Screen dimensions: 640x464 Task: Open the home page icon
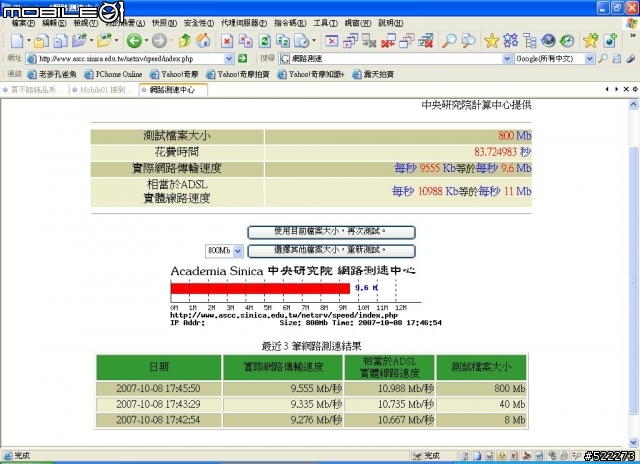(203, 41)
